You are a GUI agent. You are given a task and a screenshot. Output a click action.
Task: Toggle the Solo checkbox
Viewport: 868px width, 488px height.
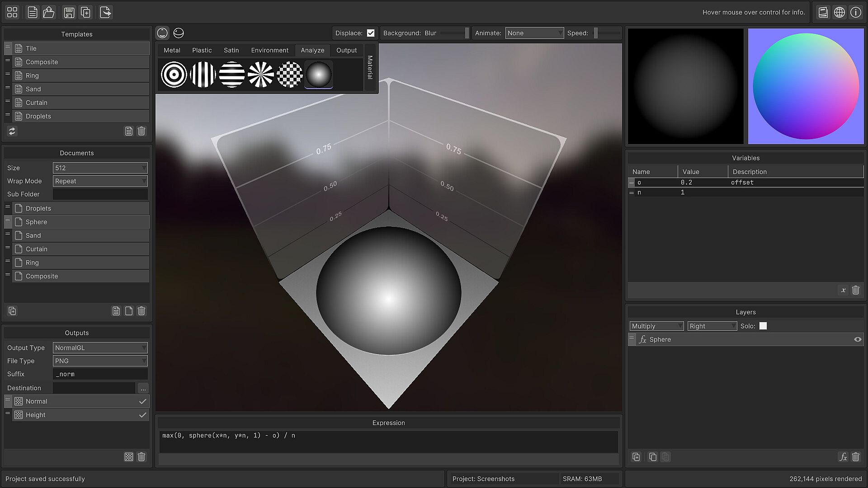tap(763, 326)
